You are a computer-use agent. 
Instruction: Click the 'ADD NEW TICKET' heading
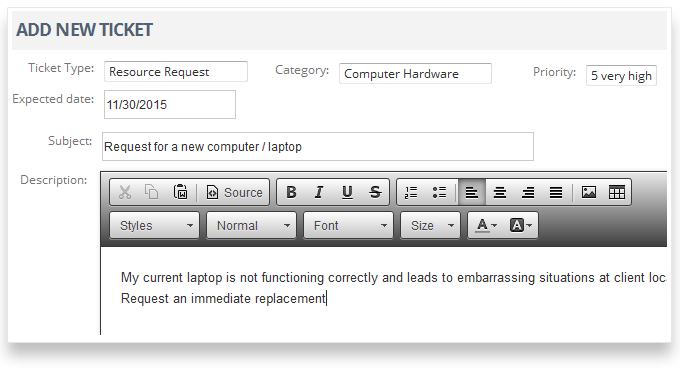tap(85, 30)
